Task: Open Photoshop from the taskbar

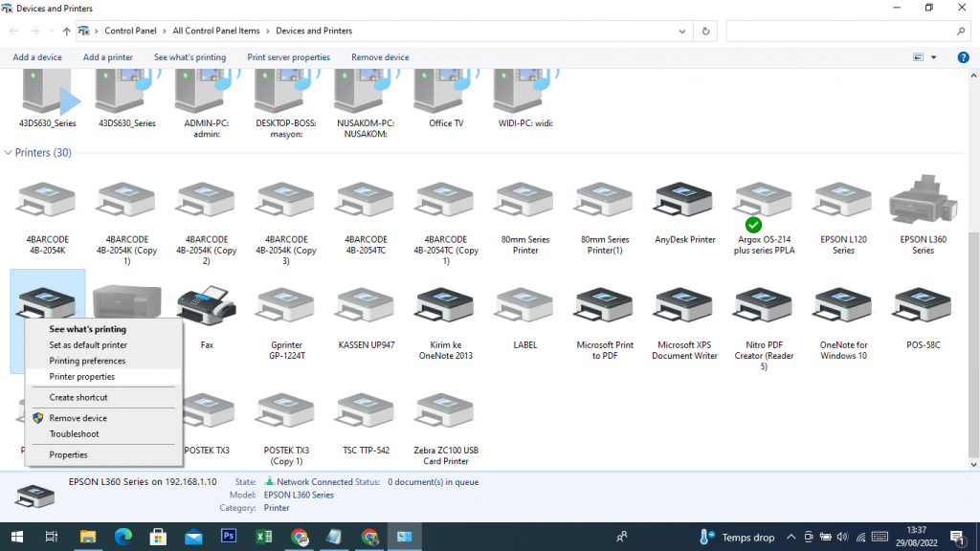Action: click(x=229, y=537)
